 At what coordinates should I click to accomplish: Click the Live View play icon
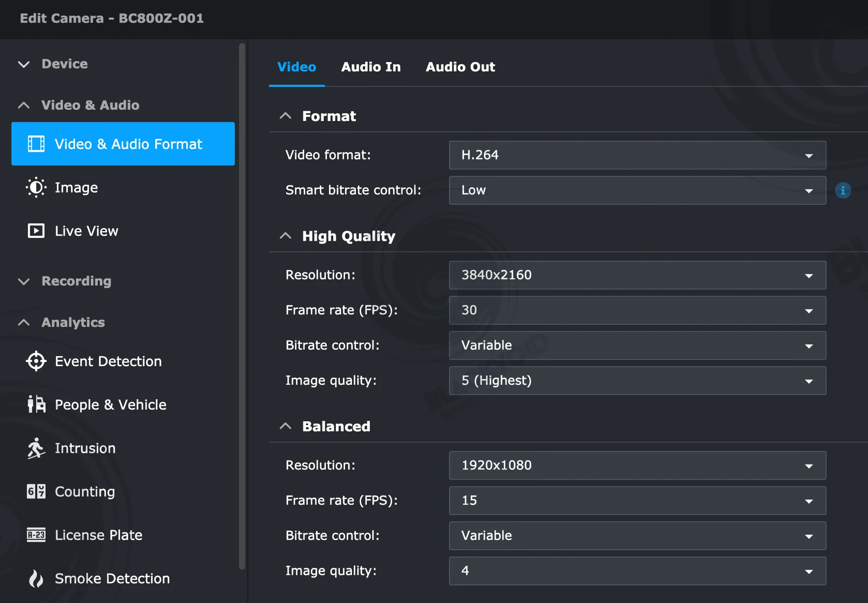coord(36,231)
